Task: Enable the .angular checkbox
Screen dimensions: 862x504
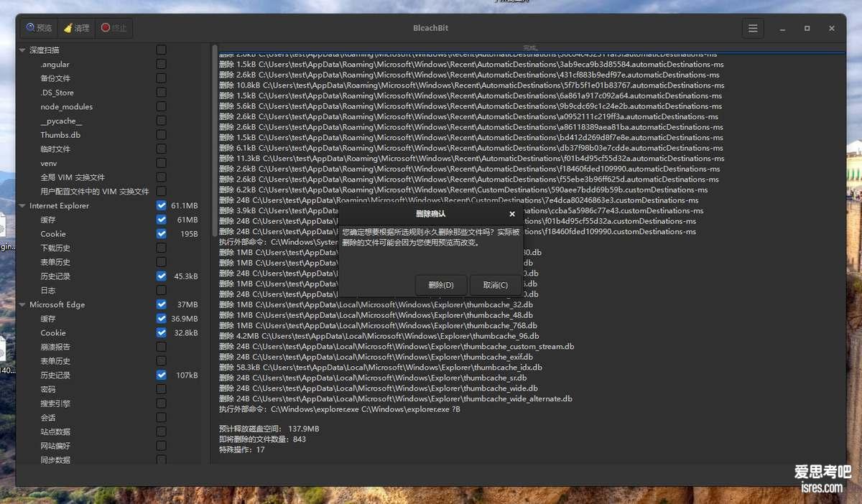Action: coord(161,64)
